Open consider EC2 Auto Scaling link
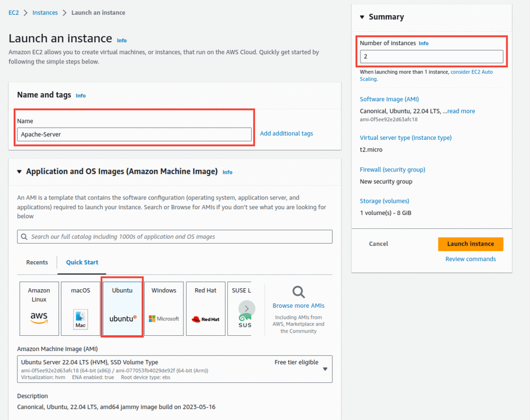Viewport: 530px width, 420px height. click(472, 72)
